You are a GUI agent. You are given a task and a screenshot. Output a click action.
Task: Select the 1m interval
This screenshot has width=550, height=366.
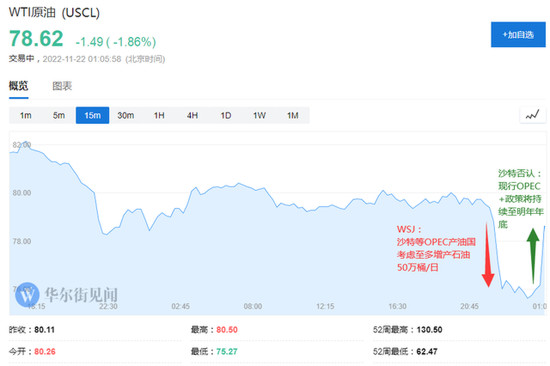(26, 115)
